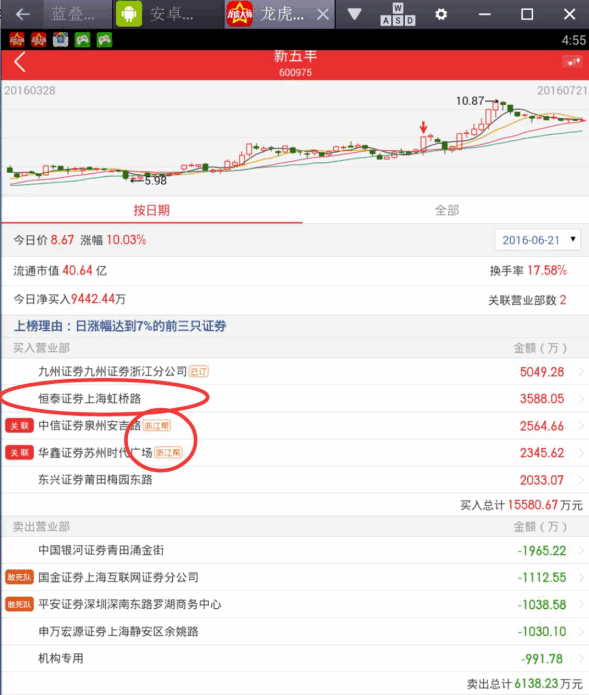Expand the 机构专用 row chevron
This screenshot has width=589, height=695.
(x=581, y=659)
